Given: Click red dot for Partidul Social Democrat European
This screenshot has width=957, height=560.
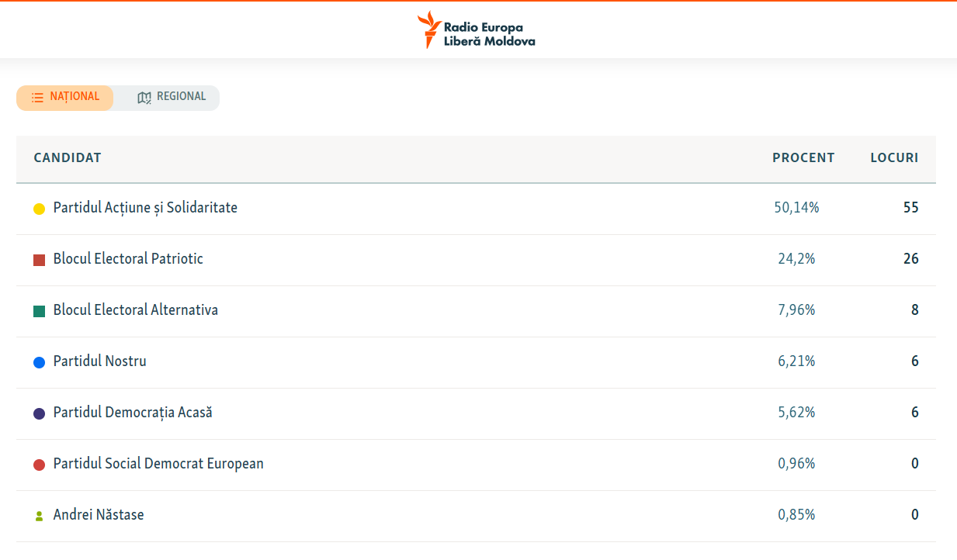Looking at the screenshot, I should pos(39,465).
